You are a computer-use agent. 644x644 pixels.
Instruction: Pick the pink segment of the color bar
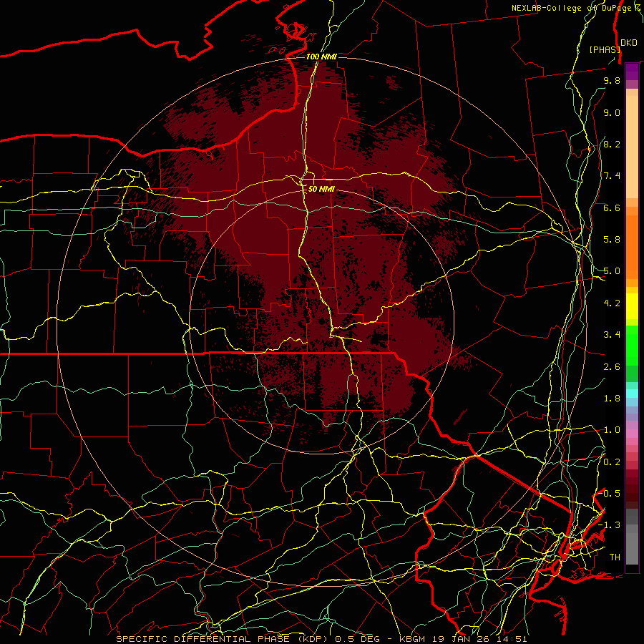coord(632,434)
